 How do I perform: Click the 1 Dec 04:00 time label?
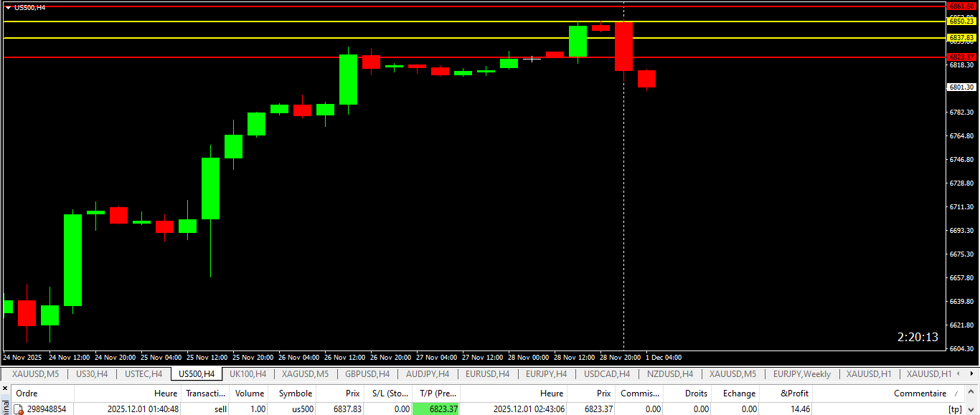pyautogui.click(x=664, y=357)
